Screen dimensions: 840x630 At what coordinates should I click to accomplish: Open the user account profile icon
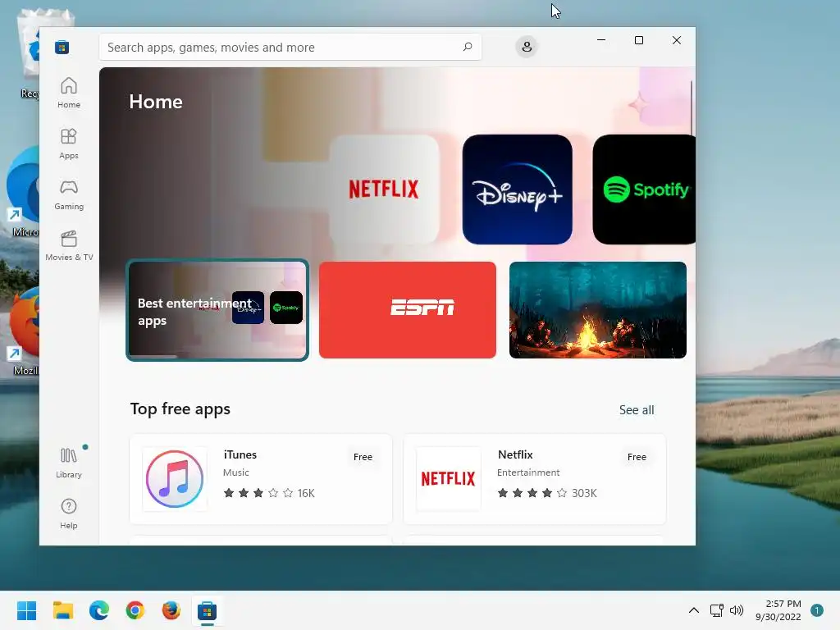527,47
